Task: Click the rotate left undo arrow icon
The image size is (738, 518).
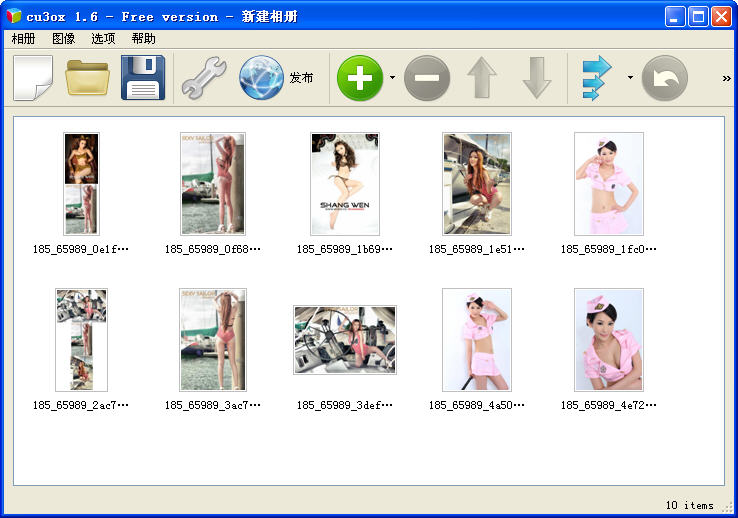Action: [x=664, y=78]
